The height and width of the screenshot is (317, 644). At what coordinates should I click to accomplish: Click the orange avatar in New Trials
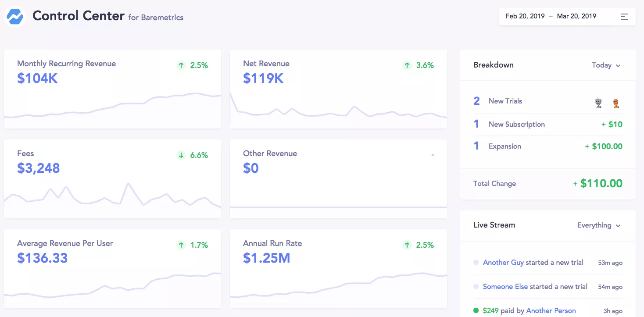(616, 103)
